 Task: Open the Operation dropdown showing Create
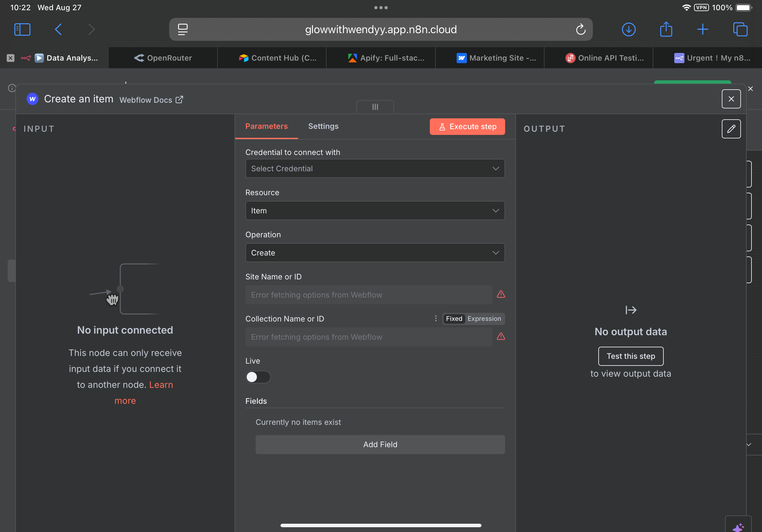coord(375,252)
